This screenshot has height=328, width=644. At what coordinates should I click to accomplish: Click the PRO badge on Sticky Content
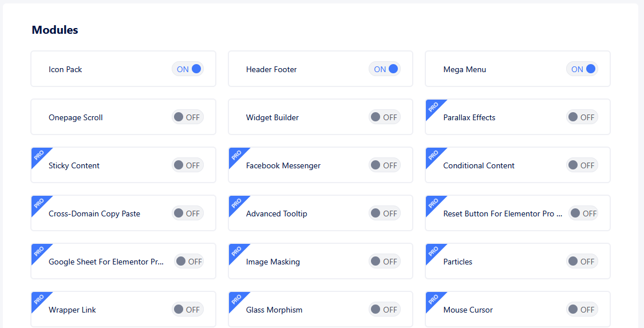pos(39,155)
